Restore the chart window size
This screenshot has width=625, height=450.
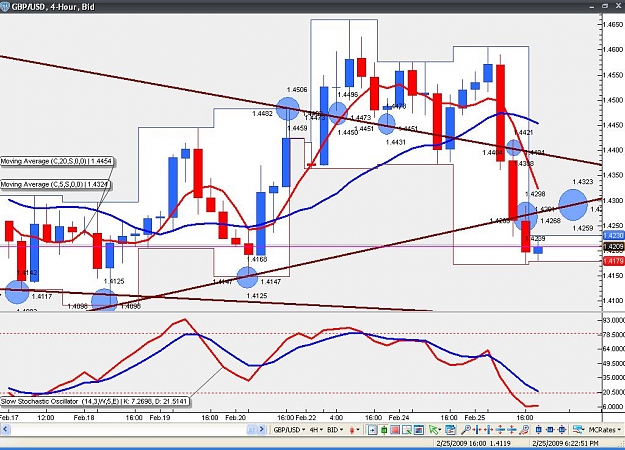coord(605,6)
